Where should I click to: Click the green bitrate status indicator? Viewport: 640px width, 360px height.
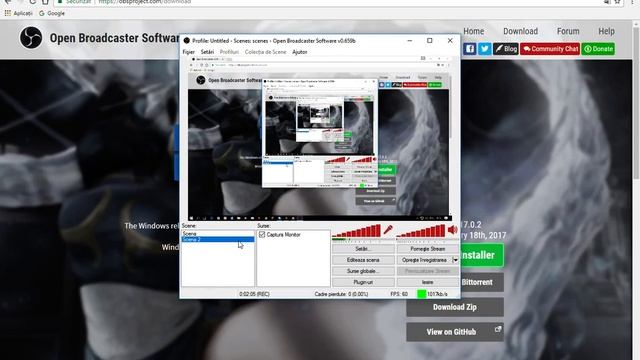[x=421, y=293]
